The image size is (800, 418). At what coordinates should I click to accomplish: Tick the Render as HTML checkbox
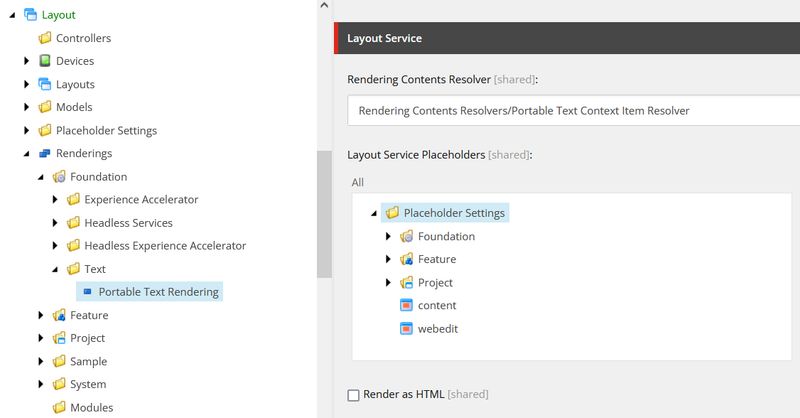[x=353, y=395]
